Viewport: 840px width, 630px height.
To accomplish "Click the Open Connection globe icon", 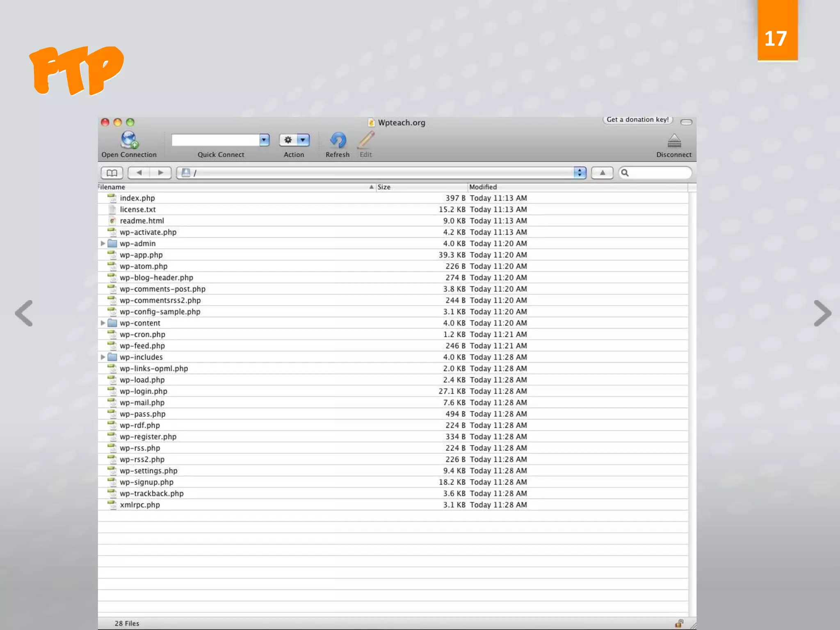I will coord(129,140).
